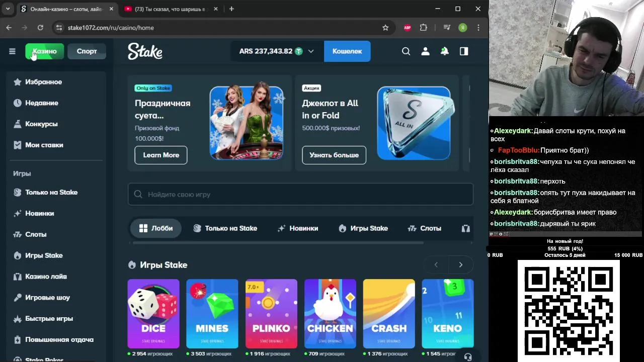Image resolution: width=644 pixels, height=362 pixels.
Task: Open a new browser tab
Action: 231,9
